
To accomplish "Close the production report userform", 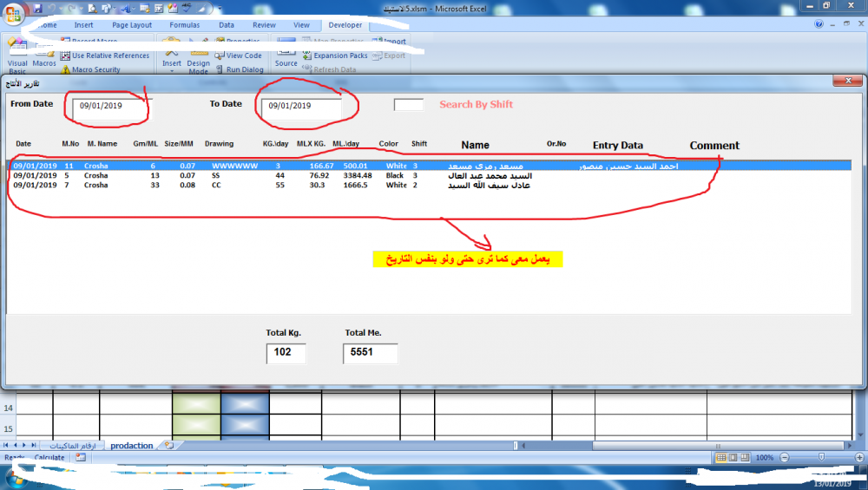I will tap(847, 81).
